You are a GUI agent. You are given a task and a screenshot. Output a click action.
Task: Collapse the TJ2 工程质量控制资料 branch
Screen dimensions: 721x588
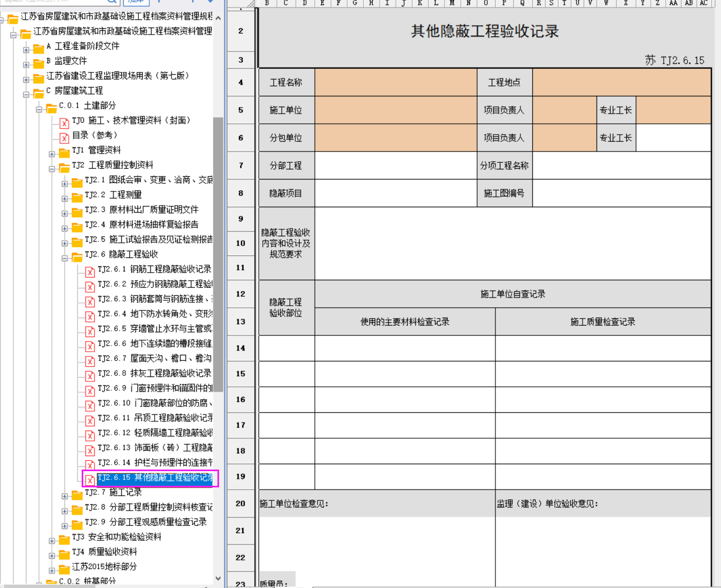click(x=52, y=169)
